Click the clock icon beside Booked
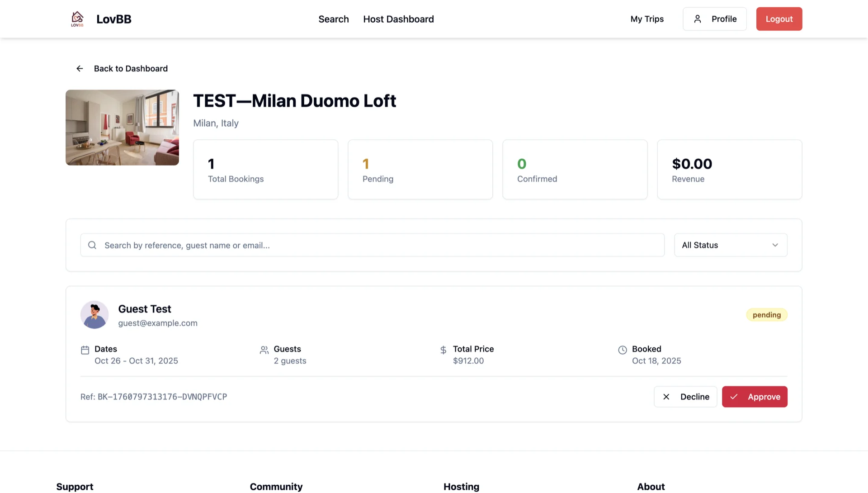Image resolution: width=868 pixels, height=493 pixels. click(623, 350)
